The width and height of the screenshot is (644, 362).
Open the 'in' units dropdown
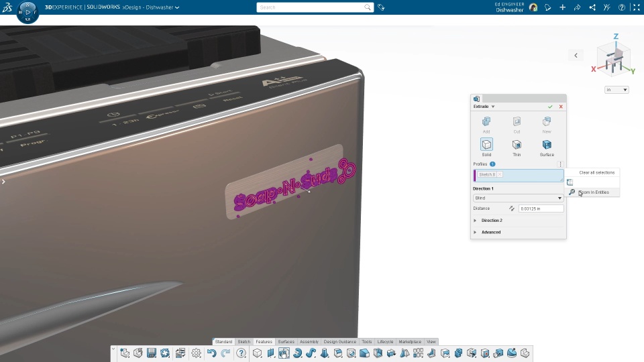(x=616, y=90)
